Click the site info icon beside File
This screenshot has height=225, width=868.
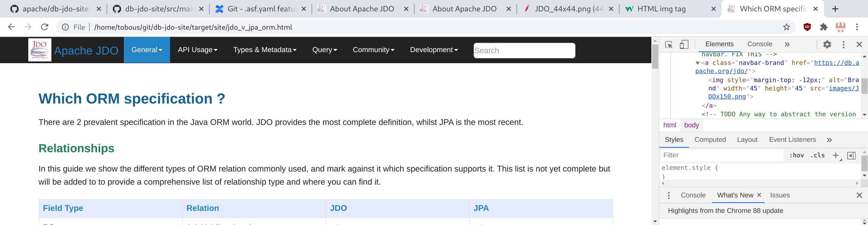coord(65,27)
